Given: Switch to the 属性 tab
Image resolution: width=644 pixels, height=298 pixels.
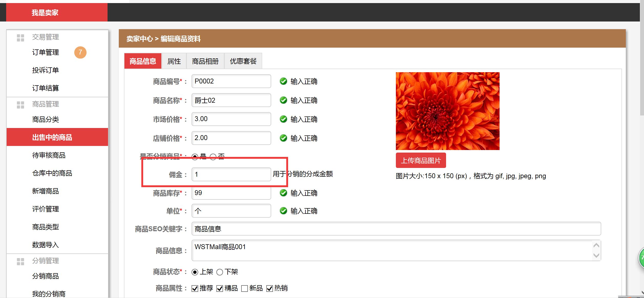Looking at the screenshot, I should coord(174,61).
